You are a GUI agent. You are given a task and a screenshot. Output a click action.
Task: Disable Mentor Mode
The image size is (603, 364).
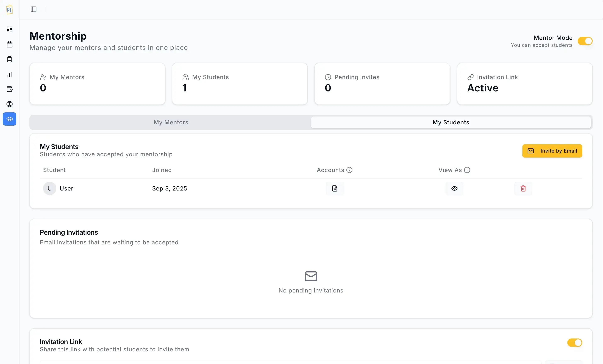tap(585, 41)
